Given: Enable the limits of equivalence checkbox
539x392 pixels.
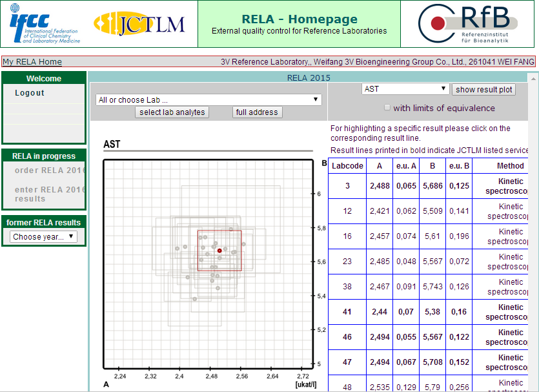Looking at the screenshot, I should [387, 108].
